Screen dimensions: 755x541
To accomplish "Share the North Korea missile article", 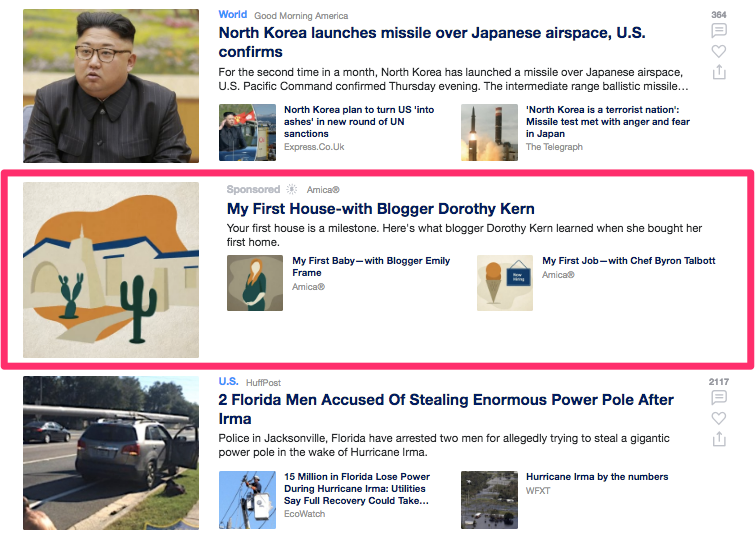I will 719,72.
